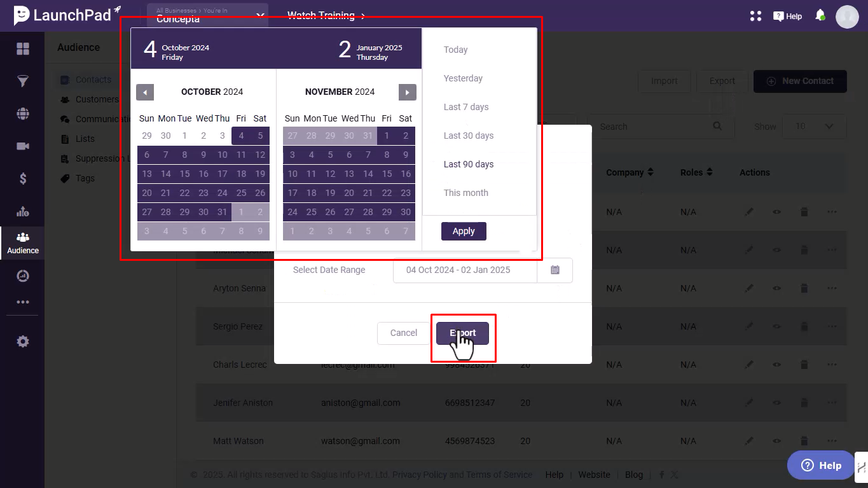Click the LaunchPad logo
Screen dimensions: 868x488
67,14
